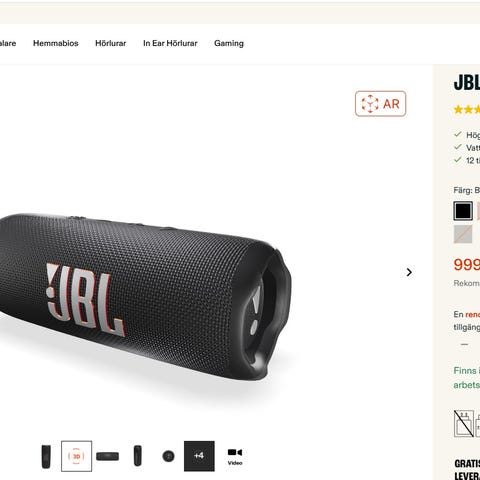Open the renoverad product link

[x=473, y=314]
